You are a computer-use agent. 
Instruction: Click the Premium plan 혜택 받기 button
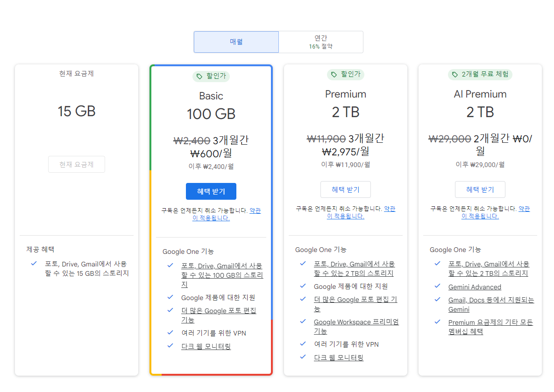[x=346, y=189]
